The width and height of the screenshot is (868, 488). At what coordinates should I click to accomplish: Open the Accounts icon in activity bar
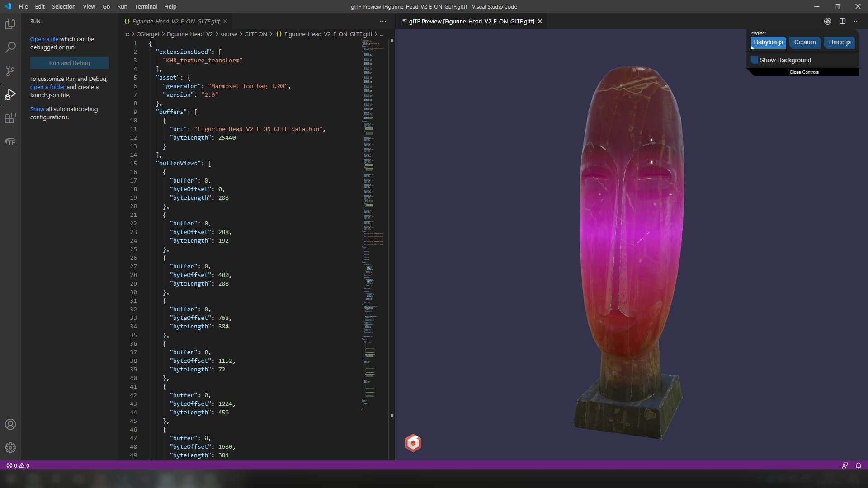coord(10,424)
